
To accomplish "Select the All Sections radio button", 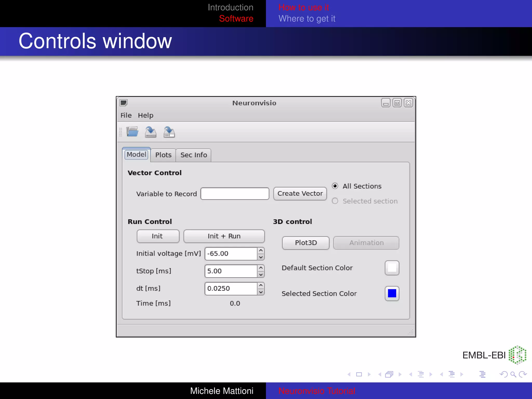I will click(x=335, y=186).
